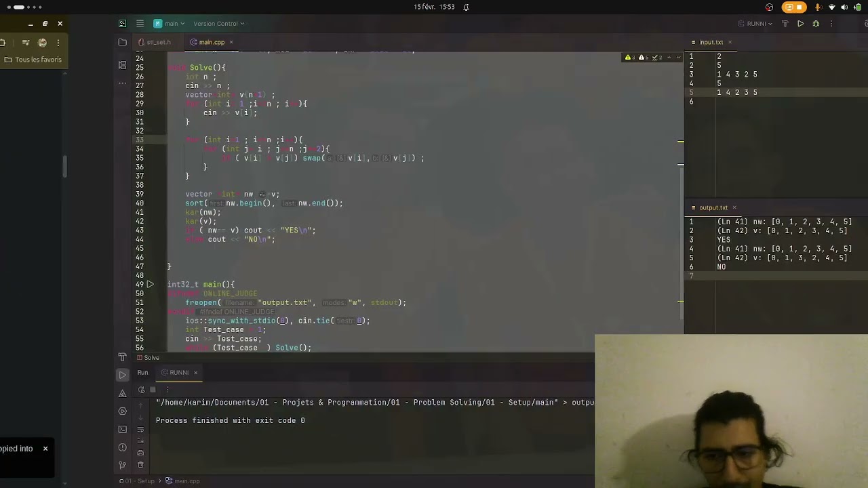Open the date and time 15 févr. 15:53
Image resolution: width=868 pixels, height=488 pixels.
(x=434, y=7)
